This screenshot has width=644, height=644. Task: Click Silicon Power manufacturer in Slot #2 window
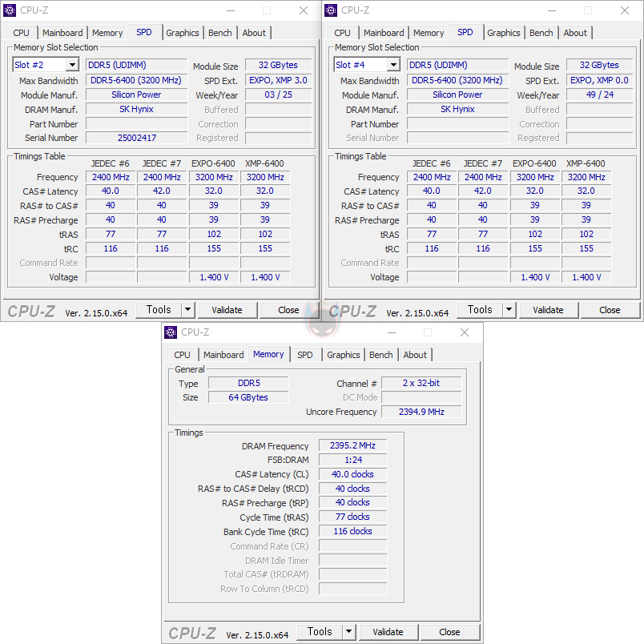pyautogui.click(x=137, y=95)
